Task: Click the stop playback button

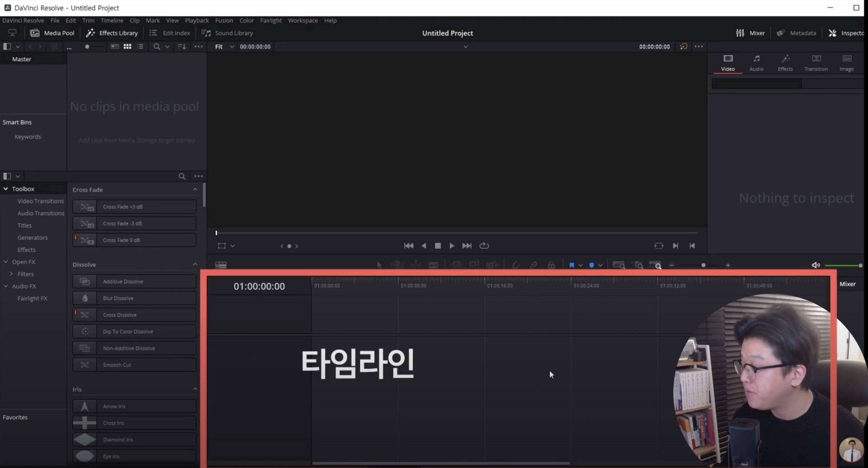Action: (438, 246)
